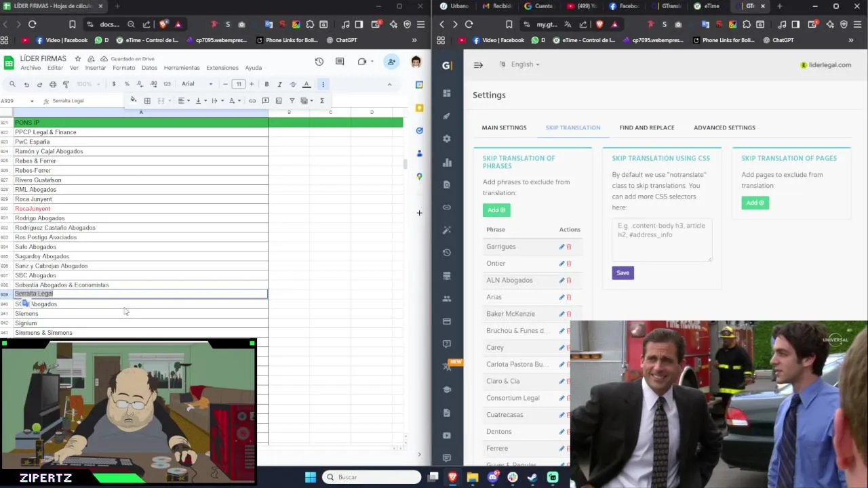Format as currency with dollar icon
This screenshot has height=488, width=868.
113,84
